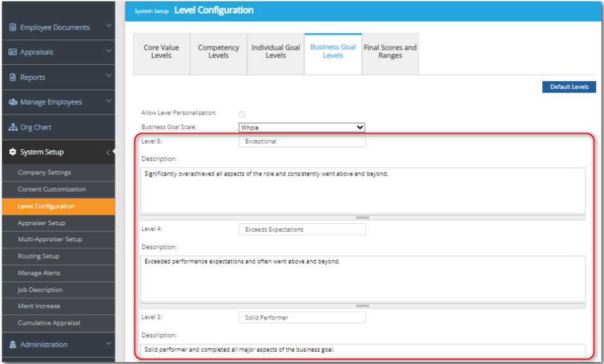Screen dimensions: 604x364
Task: Enable the Allow Level Personalization checkbox
Action: coord(242,114)
